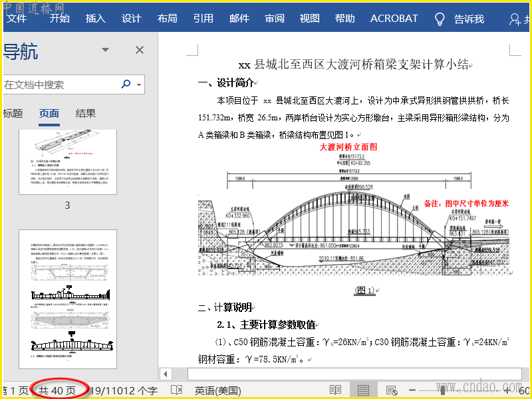The image size is (532, 399).
Task: Click the magnifier search icon
Action: pos(126,84)
